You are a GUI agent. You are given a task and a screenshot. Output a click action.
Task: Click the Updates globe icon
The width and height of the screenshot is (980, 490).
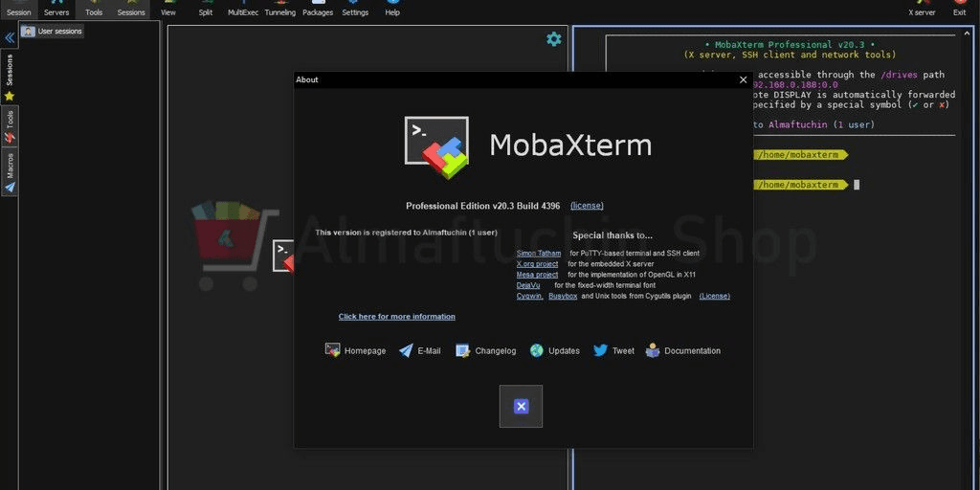pyautogui.click(x=537, y=350)
